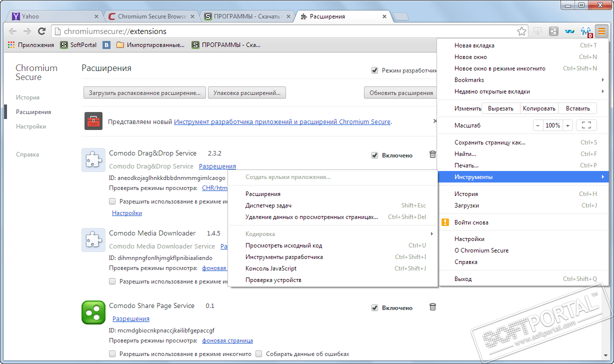
Task: Choose Новая вкладка from the main menu
Action: point(523,45)
